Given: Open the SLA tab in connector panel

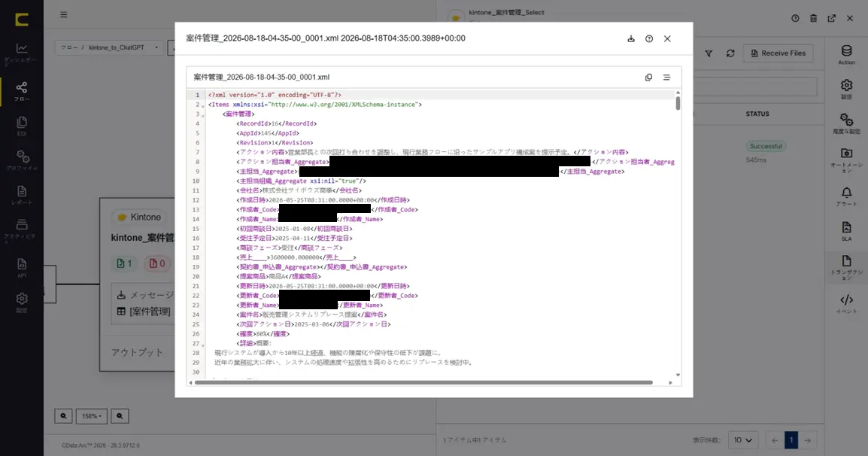Looking at the screenshot, I should point(846,231).
